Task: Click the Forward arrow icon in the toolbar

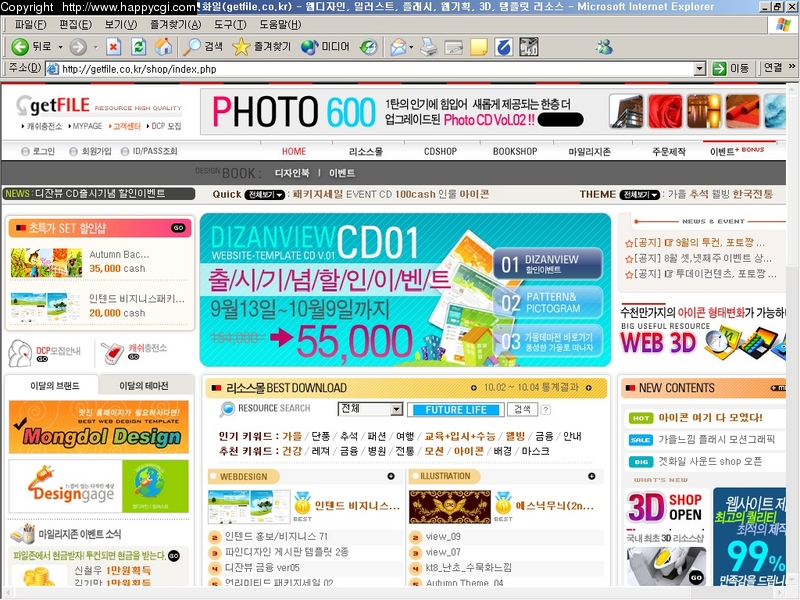Action: click(78, 47)
